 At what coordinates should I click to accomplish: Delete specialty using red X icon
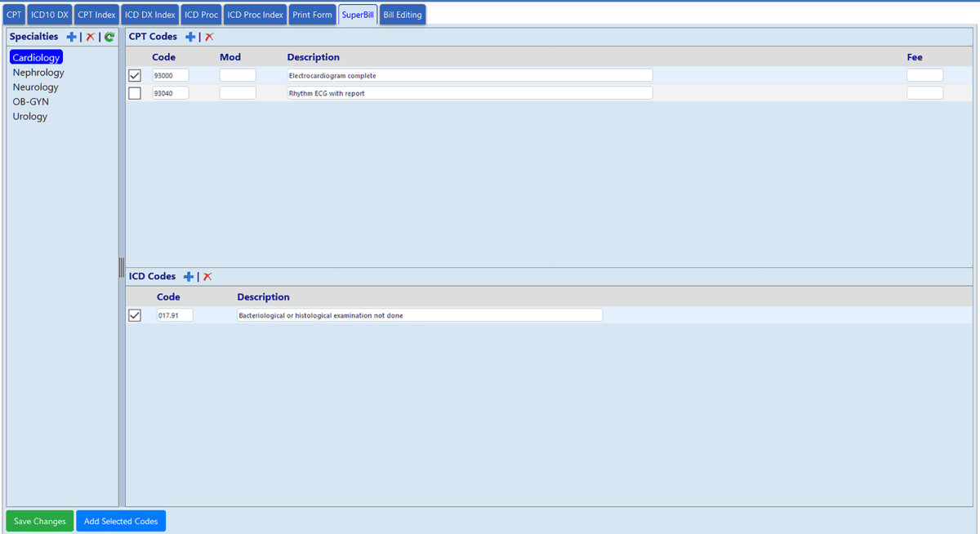91,37
